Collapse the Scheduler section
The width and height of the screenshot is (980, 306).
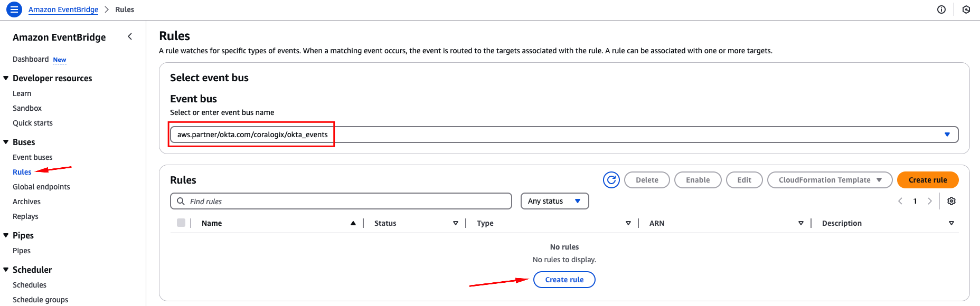[6, 270]
